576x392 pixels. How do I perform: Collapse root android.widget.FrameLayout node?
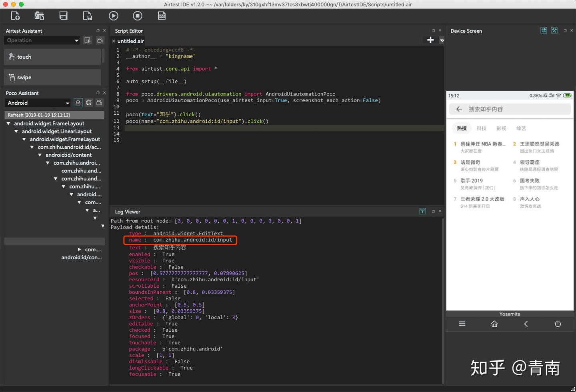8,123
